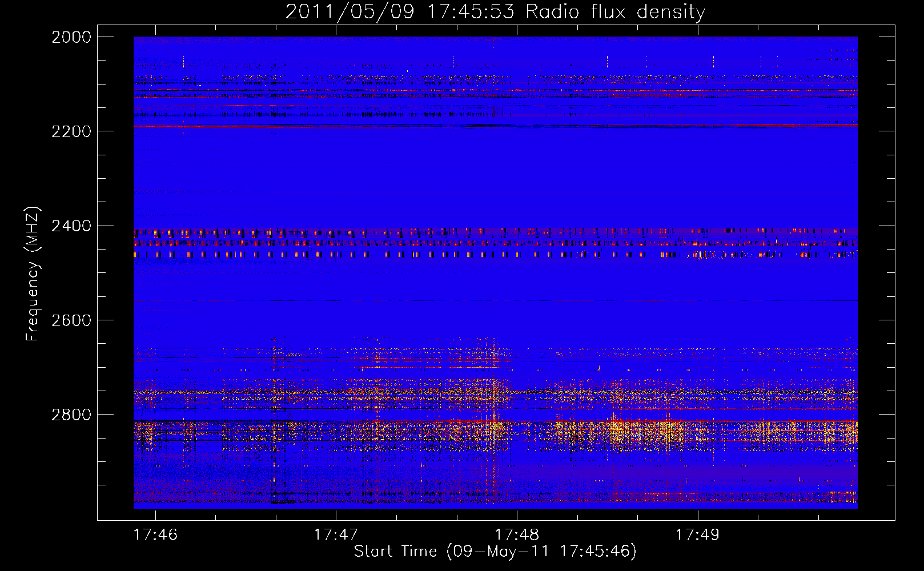Select the 2600 frequency tick label

[x=71, y=320]
